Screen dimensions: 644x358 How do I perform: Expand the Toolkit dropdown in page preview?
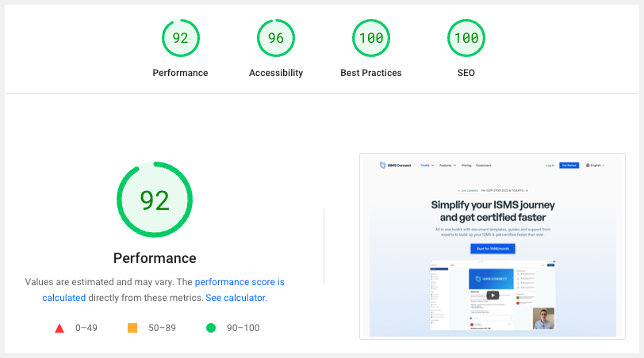point(427,166)
